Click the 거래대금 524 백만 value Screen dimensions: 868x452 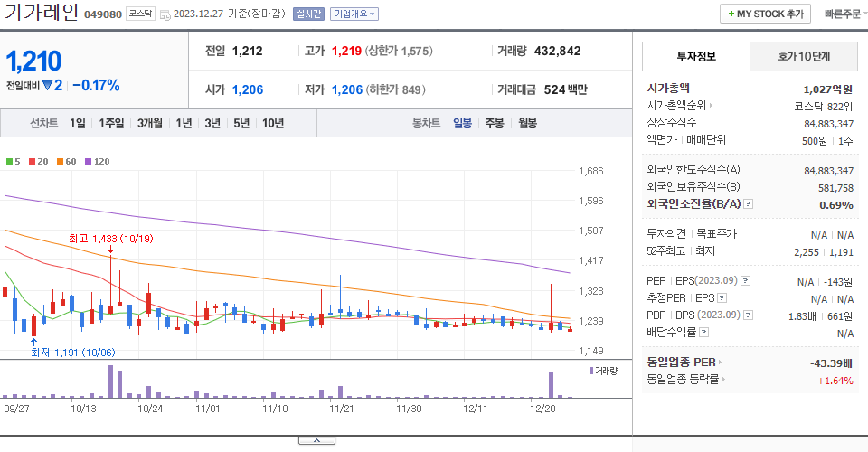click(x=566, y=89)
